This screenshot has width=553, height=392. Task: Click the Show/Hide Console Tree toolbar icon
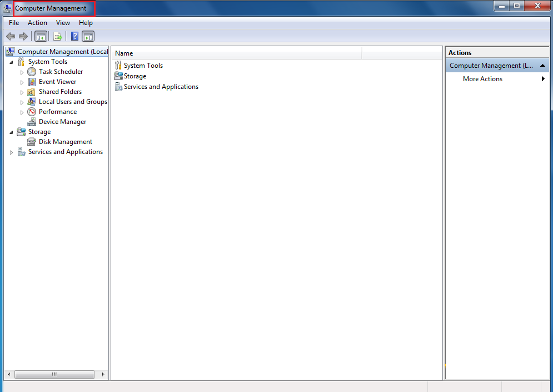coord(41,37)
